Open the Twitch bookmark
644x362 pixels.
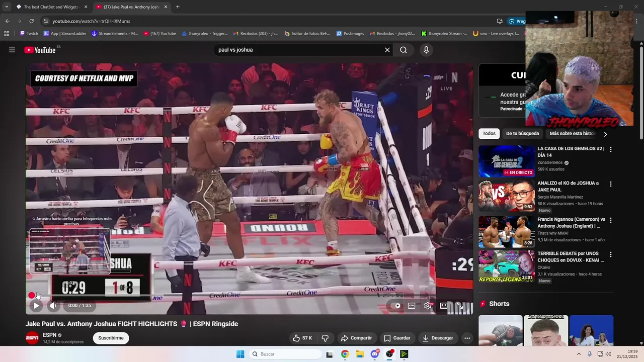(29, 34)
